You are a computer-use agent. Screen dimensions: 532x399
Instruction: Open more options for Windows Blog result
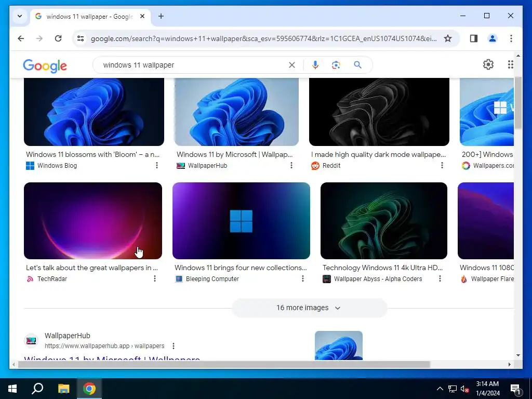point(157,165)
